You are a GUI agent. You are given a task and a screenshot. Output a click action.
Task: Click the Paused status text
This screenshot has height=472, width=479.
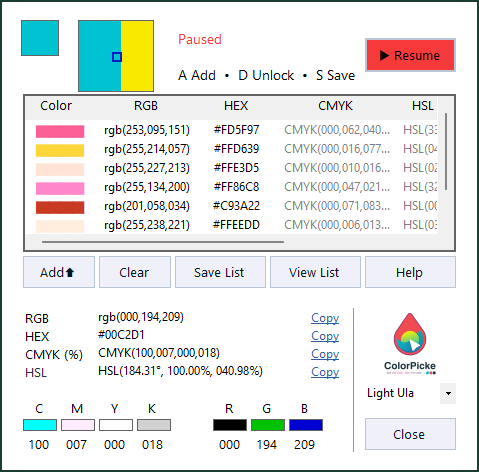(200, 39)
